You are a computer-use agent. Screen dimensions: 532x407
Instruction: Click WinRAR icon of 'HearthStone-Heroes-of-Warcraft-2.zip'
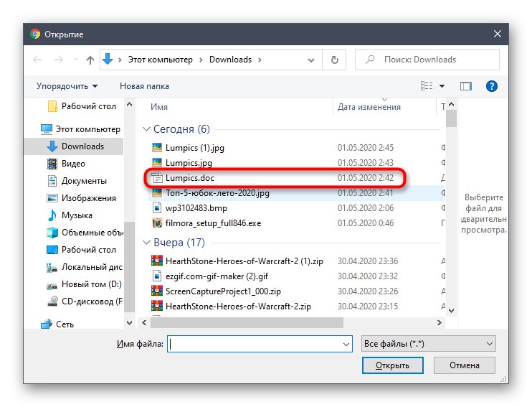(157, 306)
